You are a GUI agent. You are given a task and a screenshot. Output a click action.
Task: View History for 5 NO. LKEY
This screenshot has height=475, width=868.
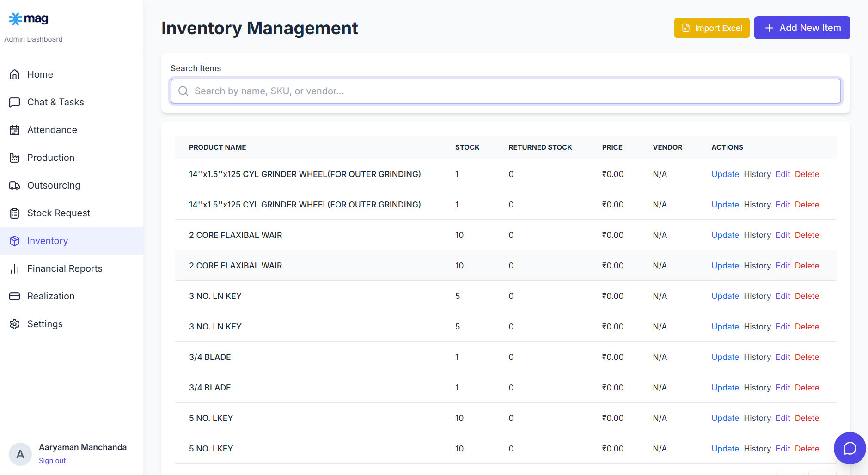(757, 418)
